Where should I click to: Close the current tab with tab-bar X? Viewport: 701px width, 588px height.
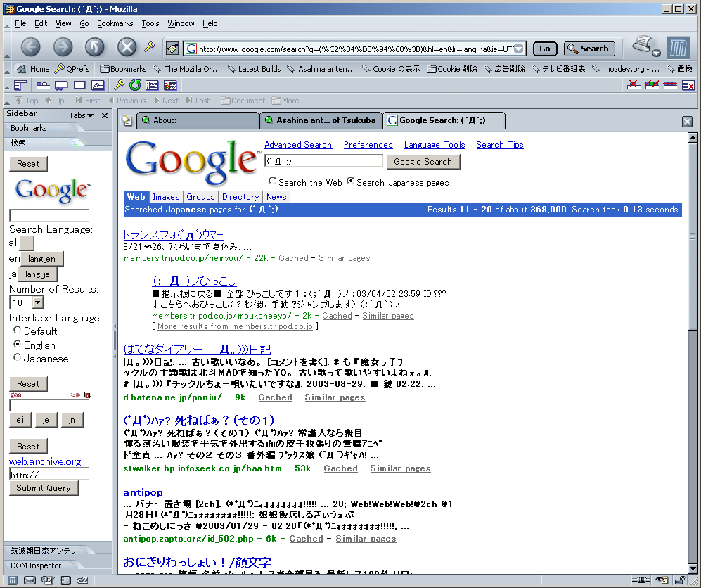(x=687, y=121)
